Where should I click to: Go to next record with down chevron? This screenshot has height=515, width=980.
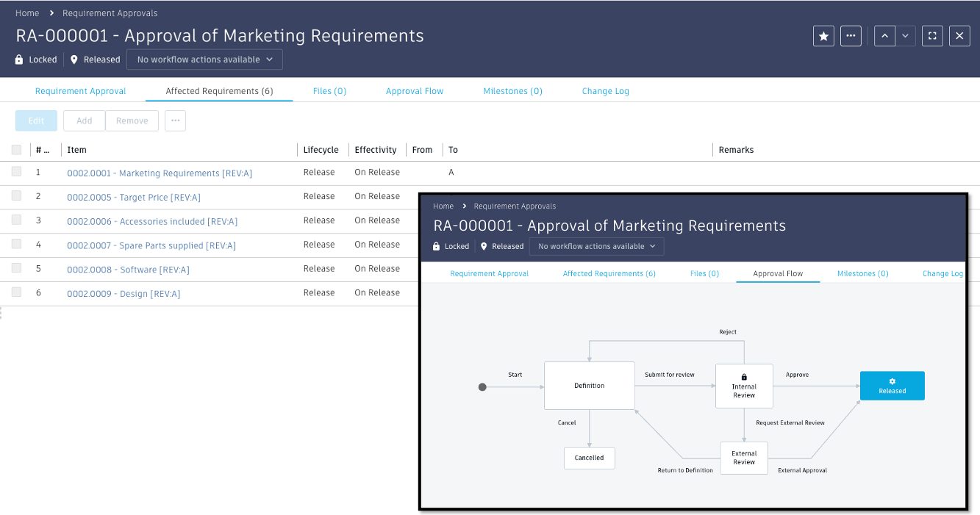pos(906,36)
